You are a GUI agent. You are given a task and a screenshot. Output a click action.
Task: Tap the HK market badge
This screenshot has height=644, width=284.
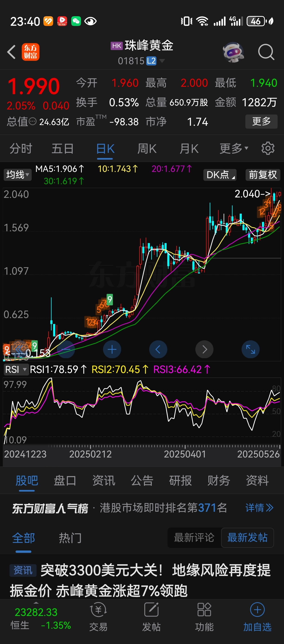coord(116,46)
